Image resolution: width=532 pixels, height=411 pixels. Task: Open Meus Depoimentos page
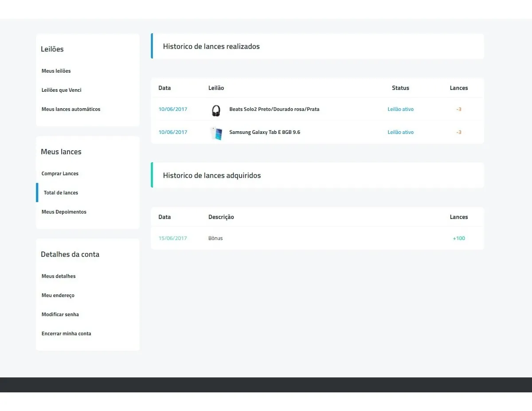point(64,212)
